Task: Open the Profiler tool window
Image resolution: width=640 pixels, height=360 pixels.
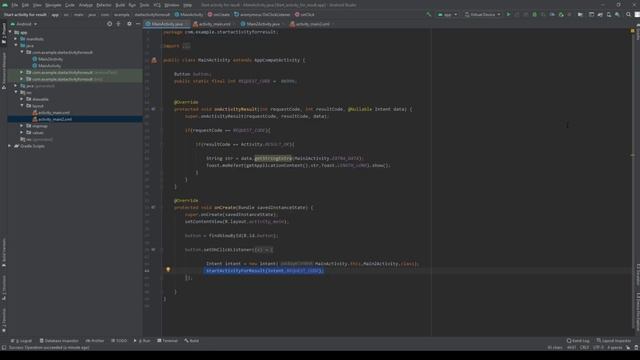Action: (x=95, y=340)
